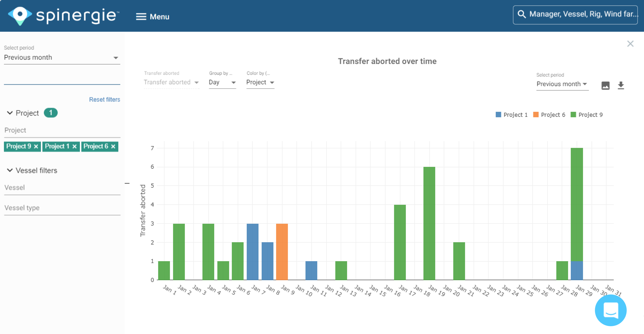Download the chart data
This screenshot has height=334, width=644.
coord(621,85)
